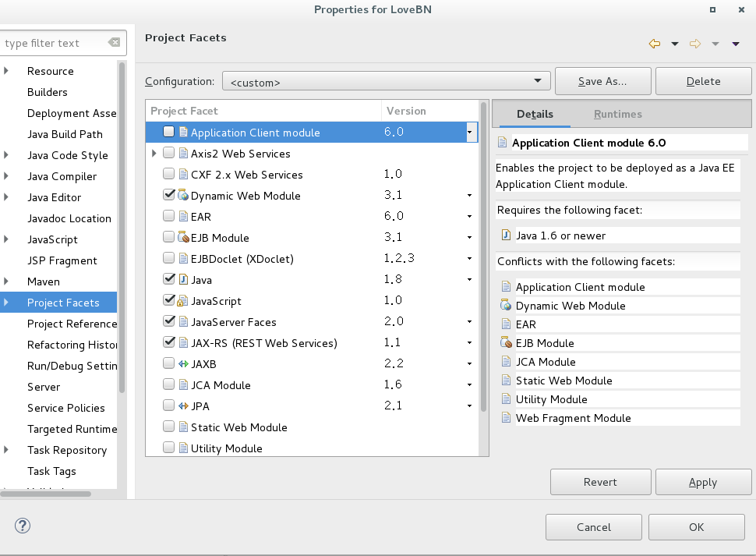Clear the filter text with the eraser icon
This screenshot has width=756, height=556.
114,43
